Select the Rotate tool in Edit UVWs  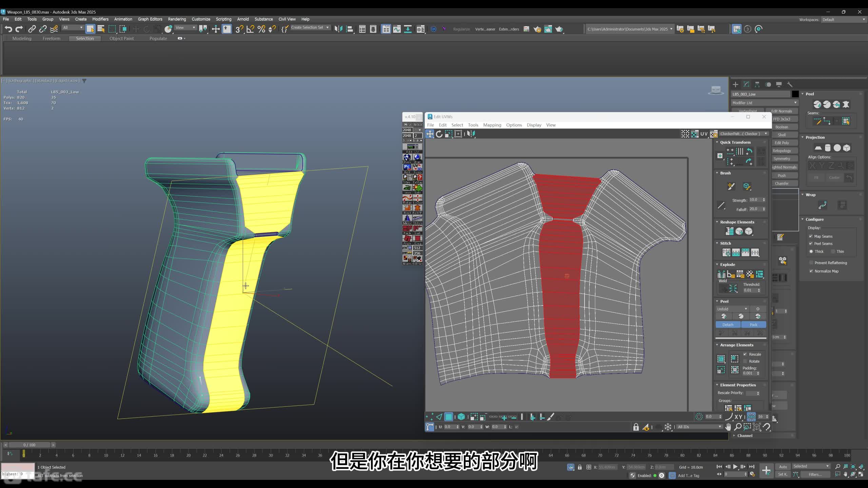[439, 134]
